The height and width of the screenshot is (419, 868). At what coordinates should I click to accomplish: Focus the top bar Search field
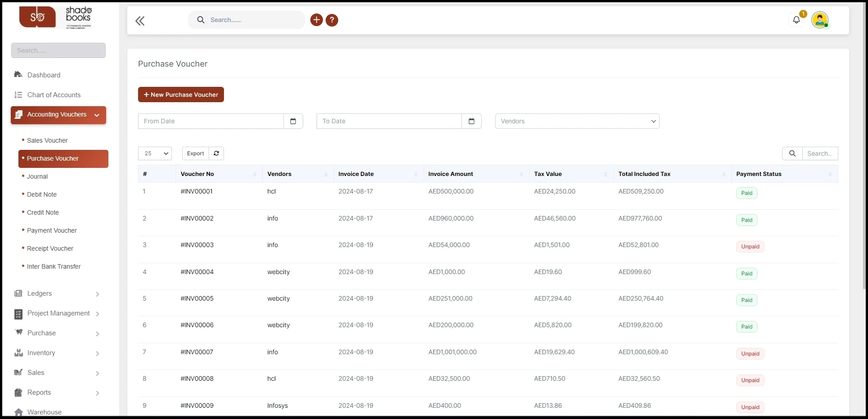coord(246,20)
